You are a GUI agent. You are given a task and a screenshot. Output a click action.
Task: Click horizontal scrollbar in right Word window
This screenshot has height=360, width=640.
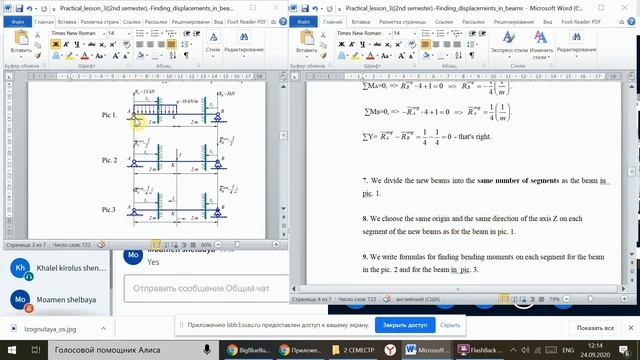click(458, 289)
